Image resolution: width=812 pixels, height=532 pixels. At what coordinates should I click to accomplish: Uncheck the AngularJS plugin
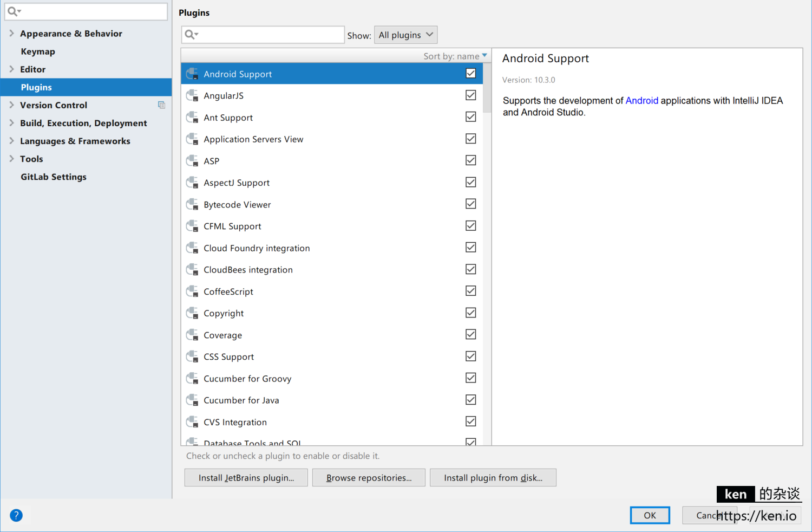(x=471, y=95)
